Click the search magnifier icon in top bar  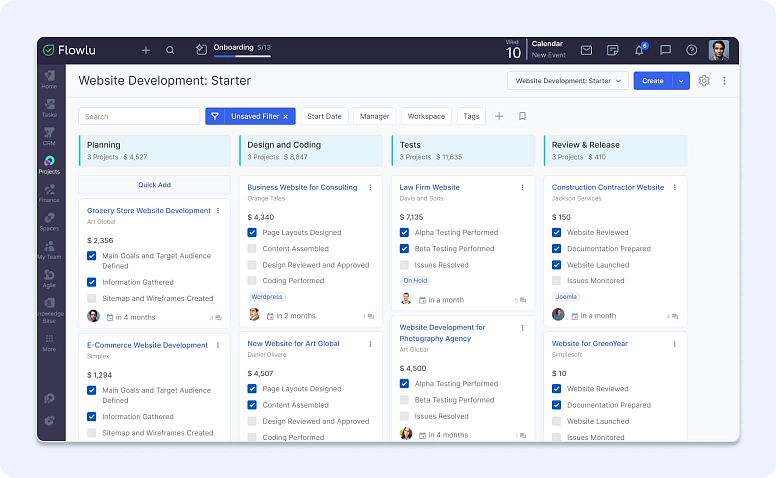point(170,50)
